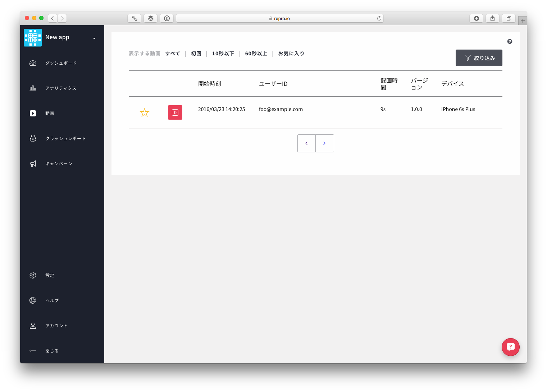Open Analytics (アナリティクス) in sidebar
547x392 pixels.
(60, 88)
